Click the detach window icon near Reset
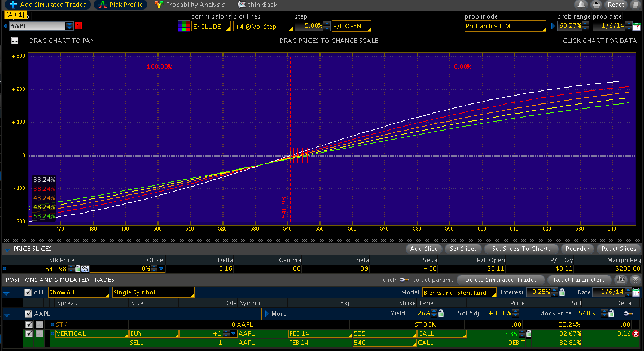 point(636,5)
